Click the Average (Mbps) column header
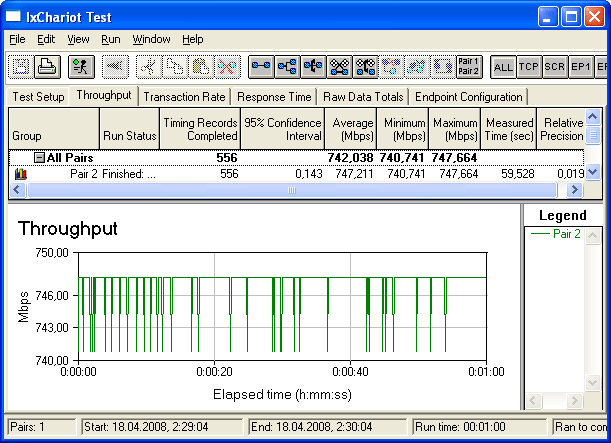The height and width of the screenshot is (443, 611). [351, 129]
